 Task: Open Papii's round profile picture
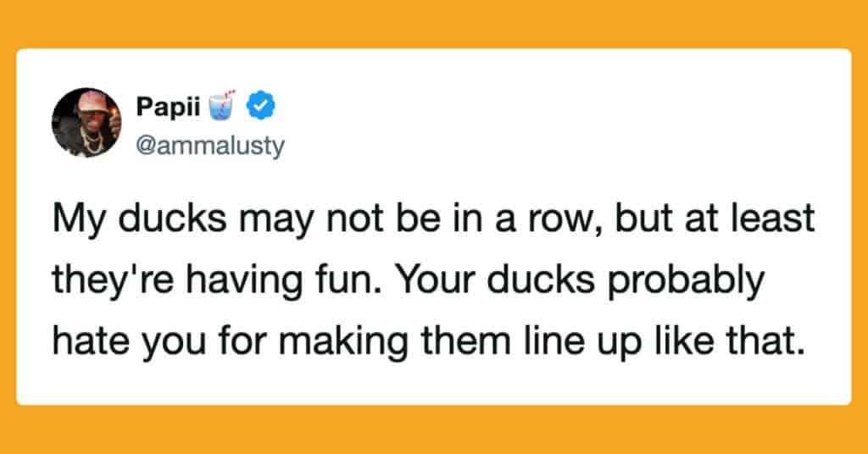pos(86,122)
